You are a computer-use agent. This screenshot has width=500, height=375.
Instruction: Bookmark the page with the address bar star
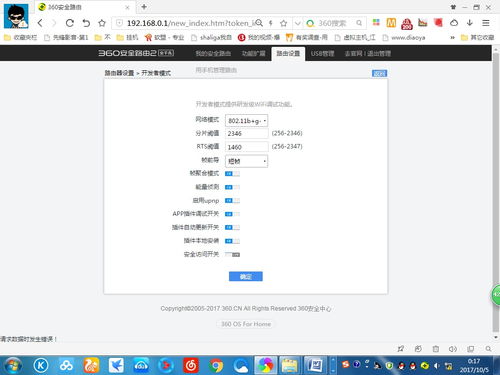(284, 23)
